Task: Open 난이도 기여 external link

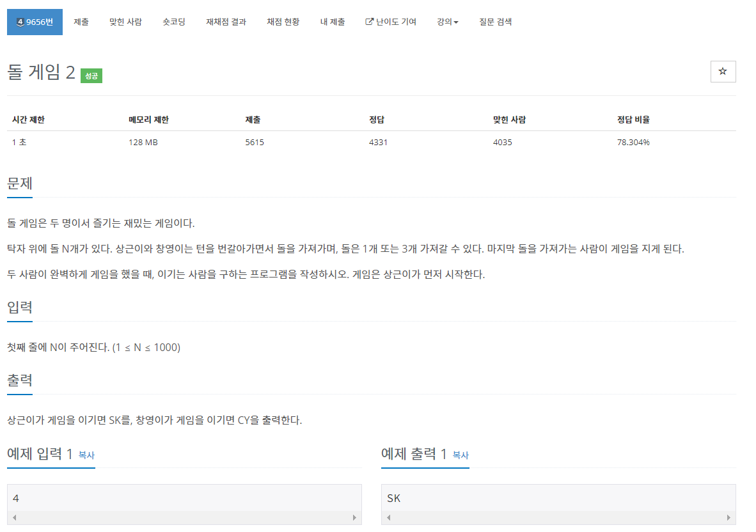Action: tap(391, 22)
